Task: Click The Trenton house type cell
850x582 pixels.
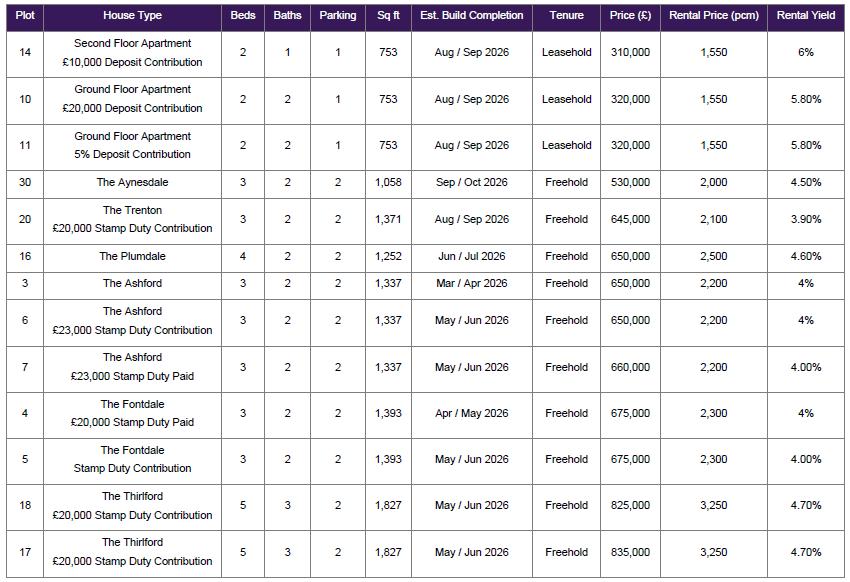Action: pyautogui.click(x=132, y=219)
